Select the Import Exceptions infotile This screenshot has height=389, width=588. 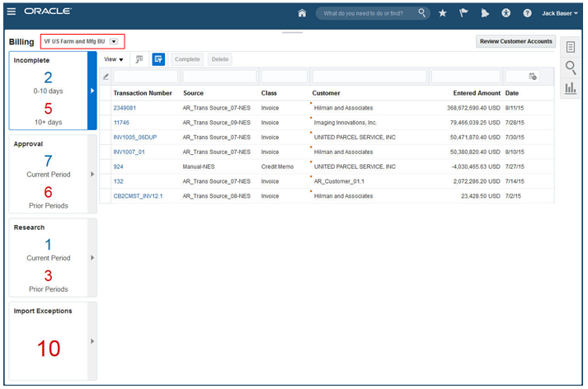point(49,341)
